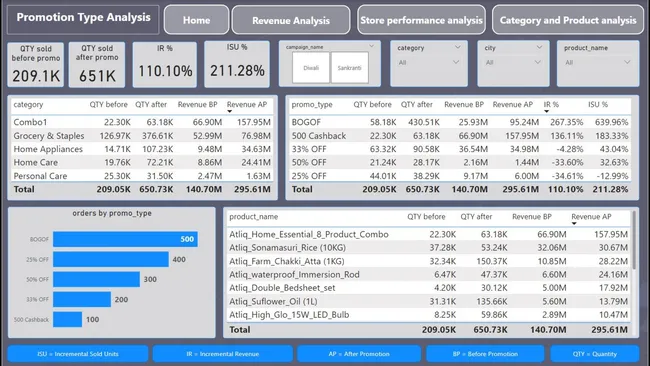Image resolution: width=650 pixels, height=366 pixels.
Task: Click the QTY = Quantity label
Action: coord(595,354)
